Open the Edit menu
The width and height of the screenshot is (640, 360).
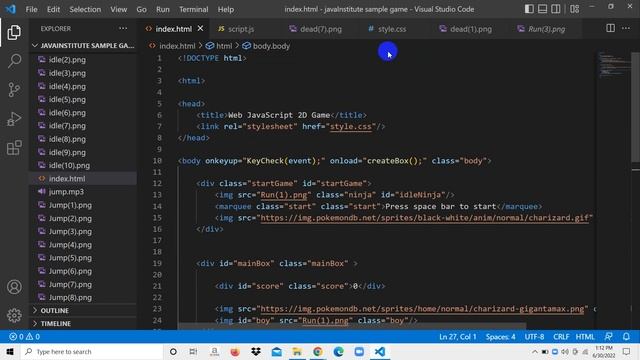point(53,9)
